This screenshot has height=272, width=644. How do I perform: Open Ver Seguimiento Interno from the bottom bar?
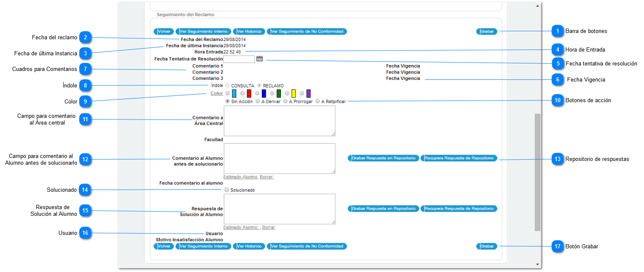(x=203, y=246)
